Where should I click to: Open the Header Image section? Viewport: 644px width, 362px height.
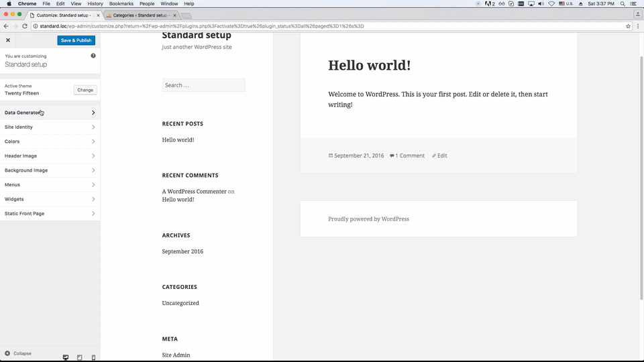click(x=50, y=156)
